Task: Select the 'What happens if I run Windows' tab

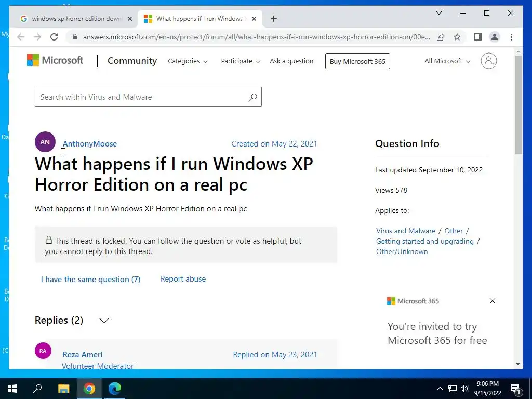Action: pos(200,19)
